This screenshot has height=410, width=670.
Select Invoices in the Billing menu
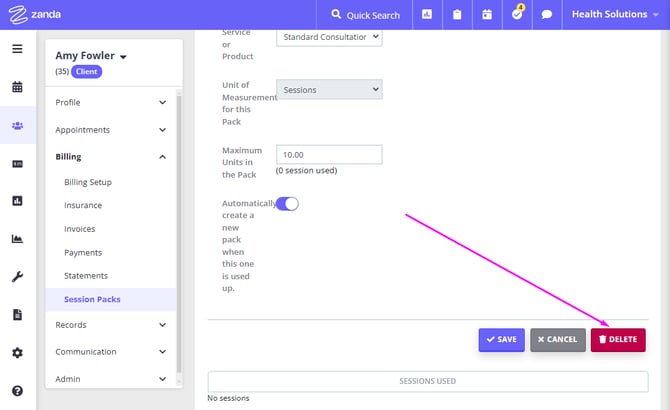(80, 229)
